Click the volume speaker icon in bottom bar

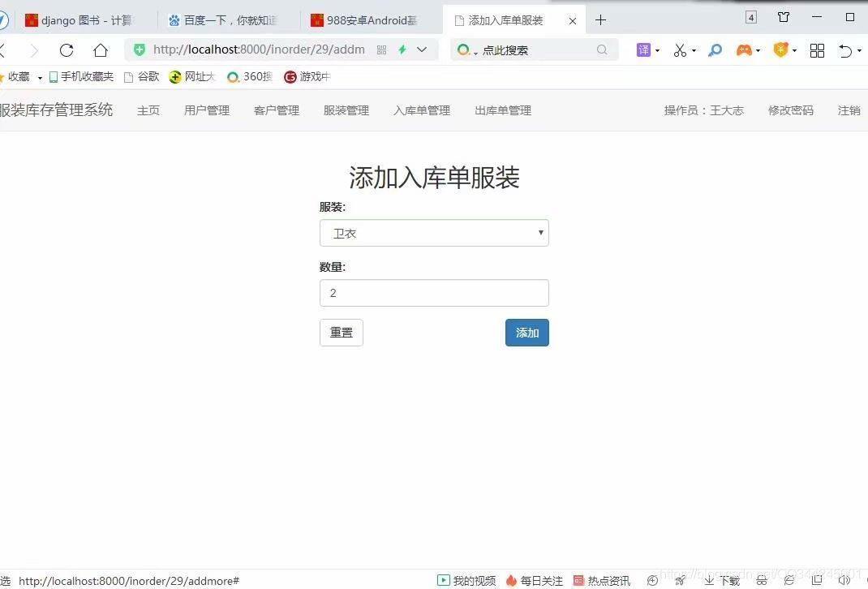click(x=844, y=580)
